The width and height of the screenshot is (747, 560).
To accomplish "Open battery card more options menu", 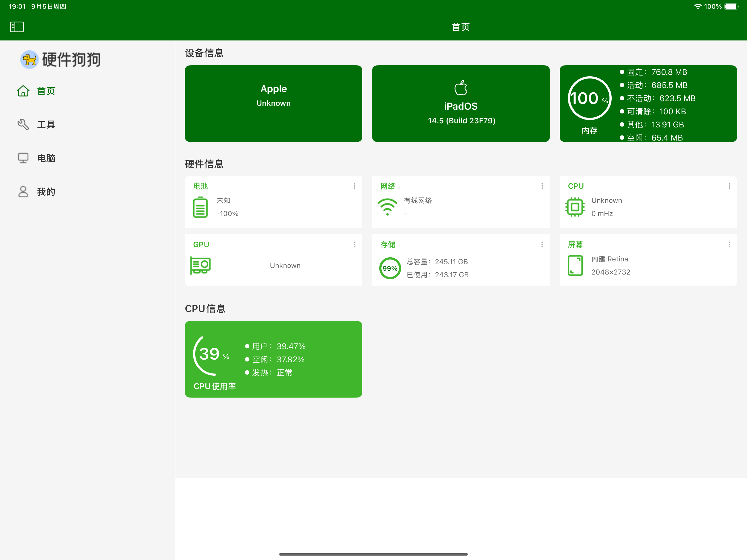I will tap(354, 186).
